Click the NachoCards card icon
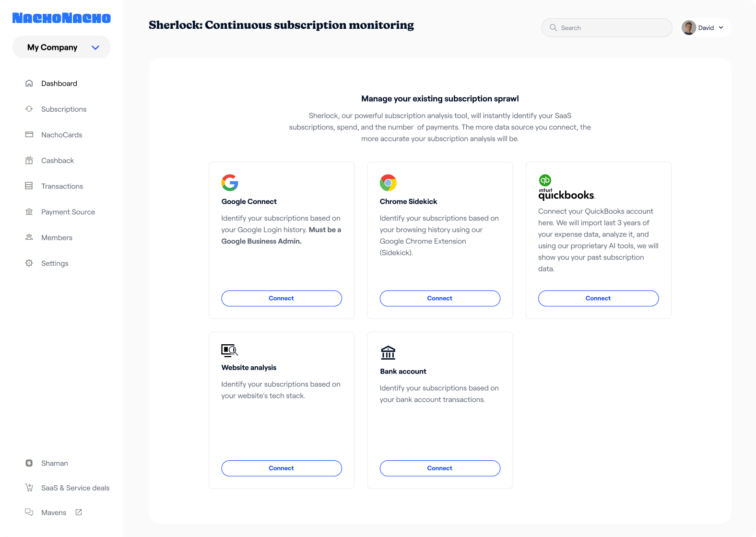The image size is (756, 537). [29, 135]
